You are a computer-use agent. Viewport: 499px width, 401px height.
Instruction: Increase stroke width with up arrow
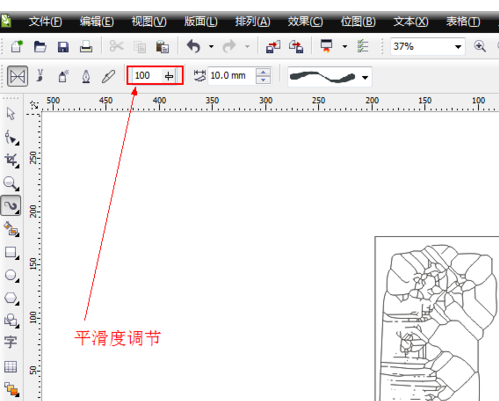pyautogui.click(x=263, y=72)
